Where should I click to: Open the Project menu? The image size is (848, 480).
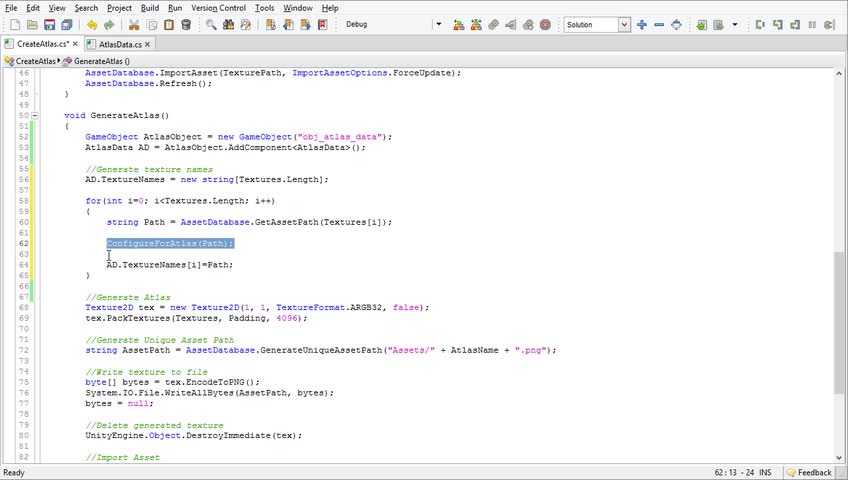pyautogui.click(x=119, y=8)
